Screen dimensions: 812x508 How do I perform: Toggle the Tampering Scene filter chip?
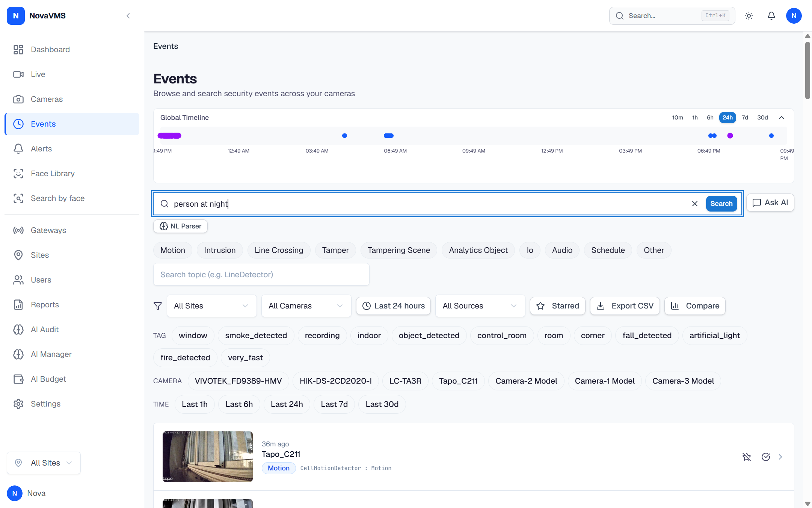tap(399, 250)
